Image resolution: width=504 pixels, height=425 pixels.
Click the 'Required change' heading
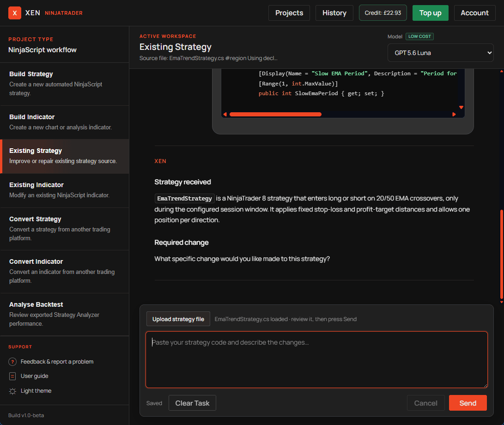(x=181, y=243)
